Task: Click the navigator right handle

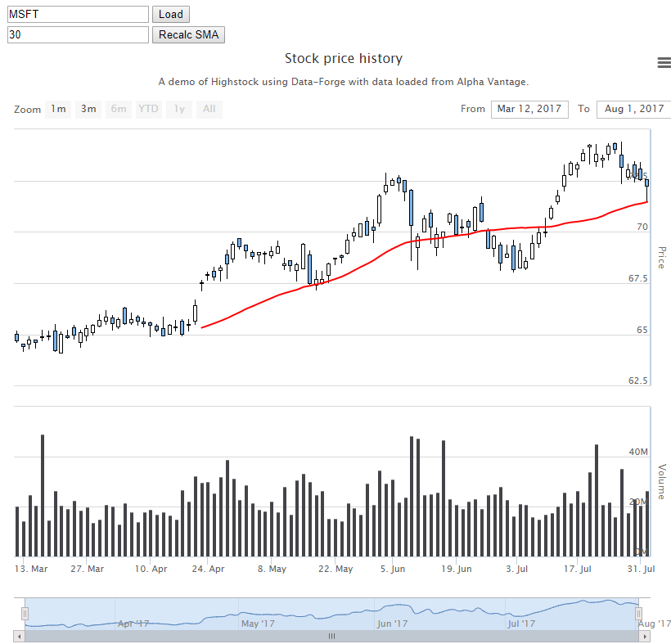Action: pyautogui.click(x=638, y=614)
